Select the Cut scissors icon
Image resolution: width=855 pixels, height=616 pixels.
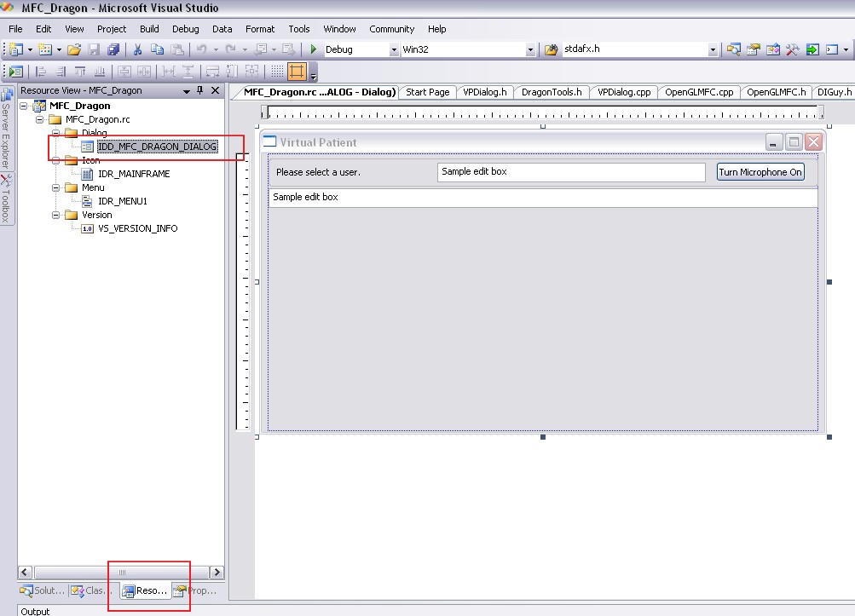[137, 49]
